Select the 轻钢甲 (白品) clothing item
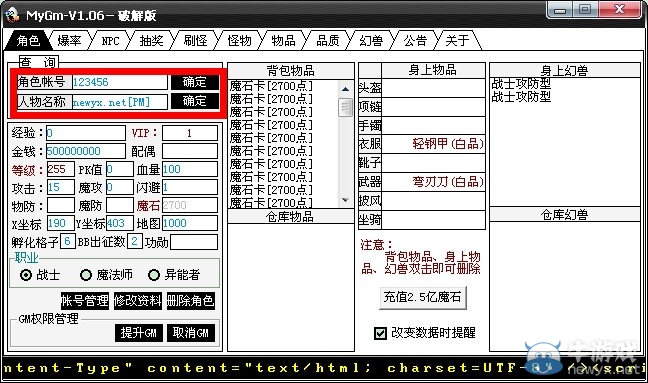Viewport: 648px width, 383px height. click(x=433, y=144)
